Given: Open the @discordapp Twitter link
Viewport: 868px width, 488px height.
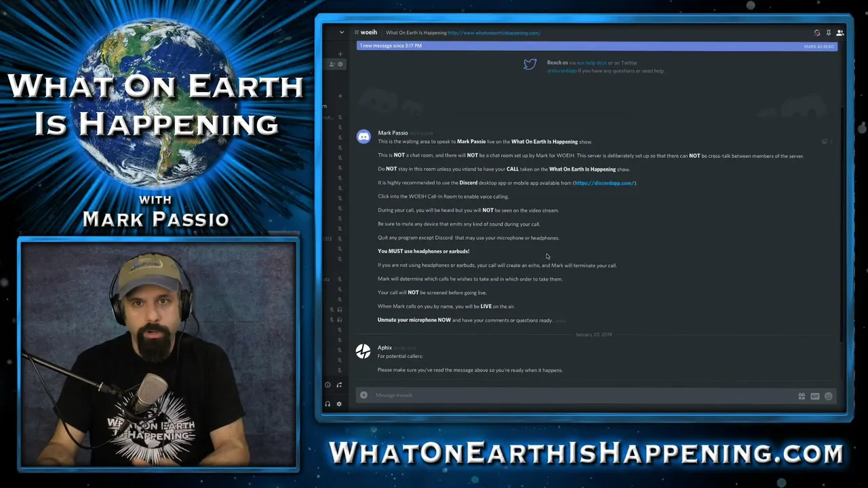Looking at the screenshot, I should 561,70.
